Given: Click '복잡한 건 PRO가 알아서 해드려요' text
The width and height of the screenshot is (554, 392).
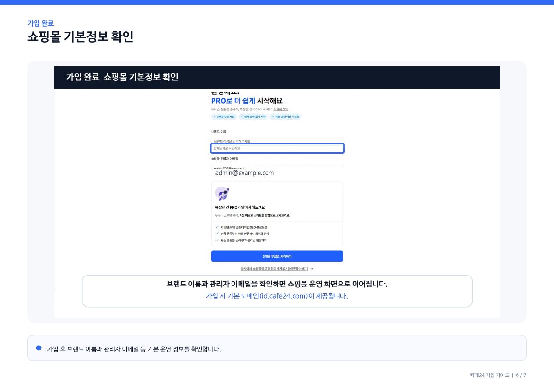Looking at the screenshot, I should coord(240,208).
